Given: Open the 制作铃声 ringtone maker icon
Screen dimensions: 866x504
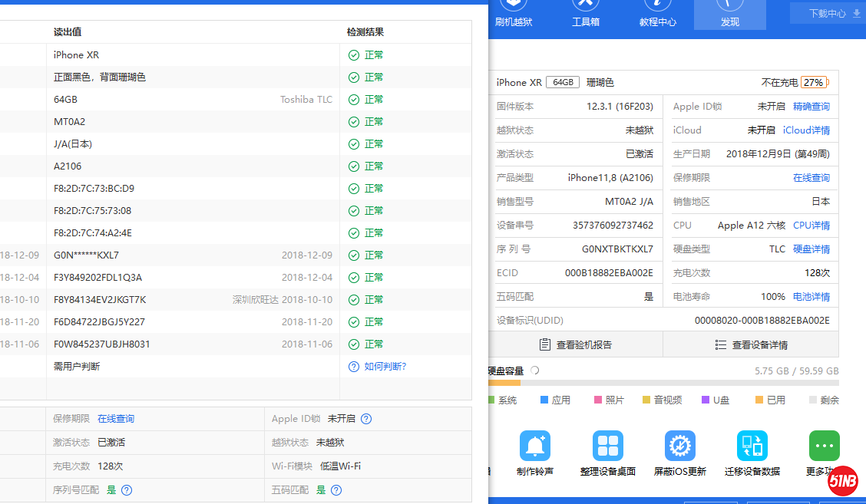Looking at the screenshot, I should pos(535,446).
